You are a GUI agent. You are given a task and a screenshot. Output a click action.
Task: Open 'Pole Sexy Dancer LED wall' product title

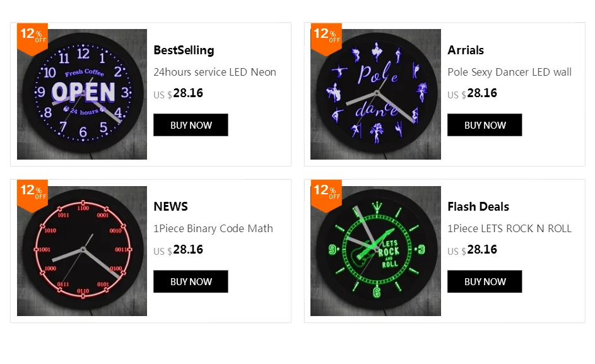(x=509, y=73)
